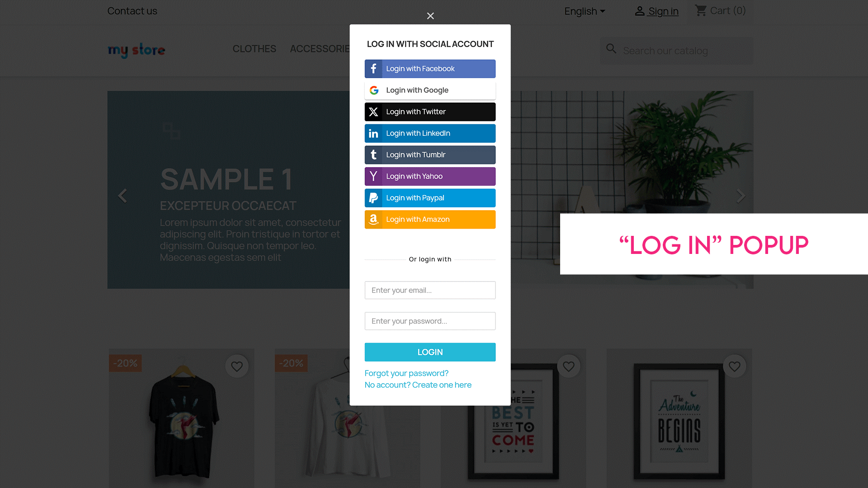Screen dimensions: 868x488
Task: Open the Forgot your password link
Action: (406, 373)
